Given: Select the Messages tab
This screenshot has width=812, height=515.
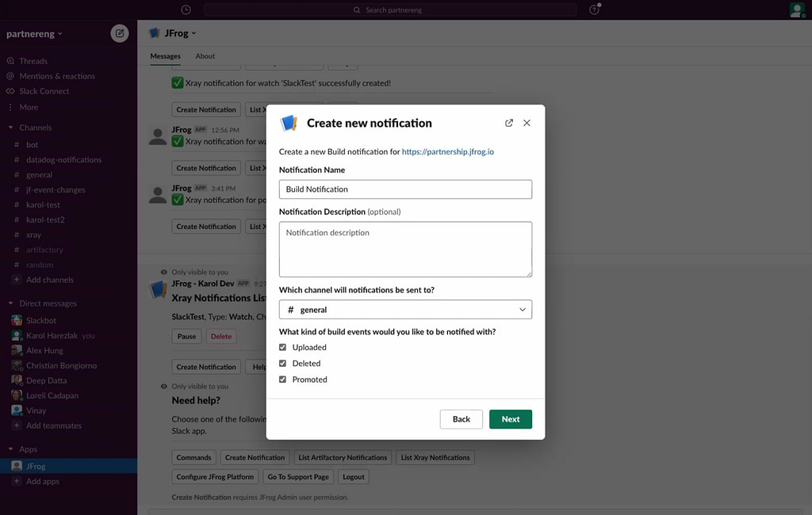Looking at the screenshot, I should (x=165, y=56).
